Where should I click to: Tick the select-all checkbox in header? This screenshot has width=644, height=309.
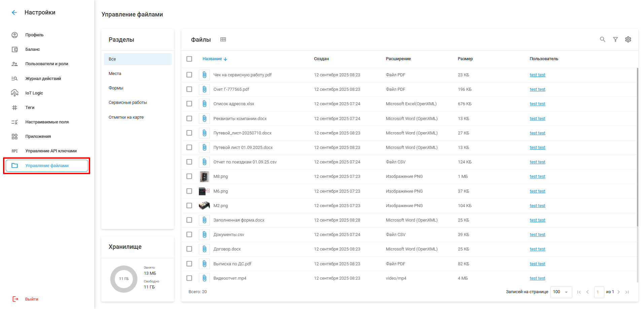tap(189, 59)
